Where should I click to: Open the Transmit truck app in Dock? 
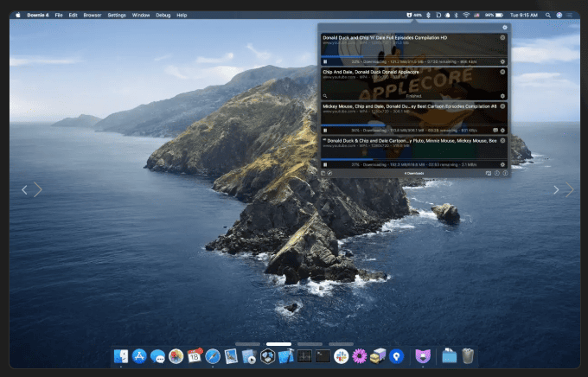(x=378, y=356)
